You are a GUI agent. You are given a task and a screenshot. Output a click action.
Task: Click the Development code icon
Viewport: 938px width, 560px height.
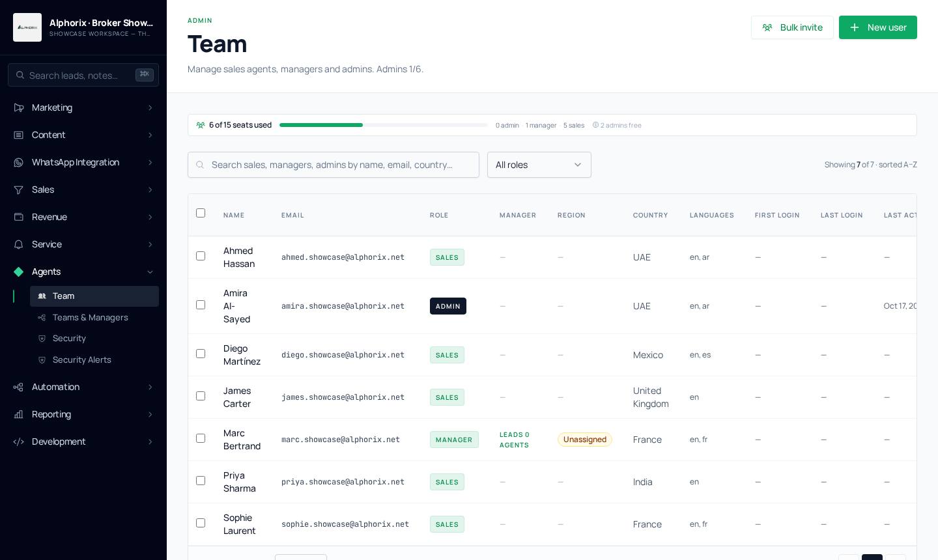coord(19,441)
